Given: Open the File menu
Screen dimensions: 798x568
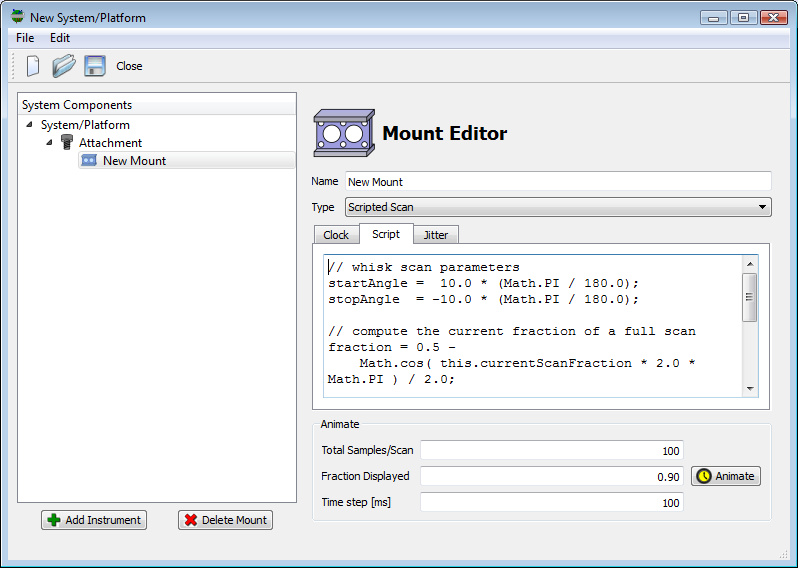Looking at the screenshot, I should click(25, 38).
